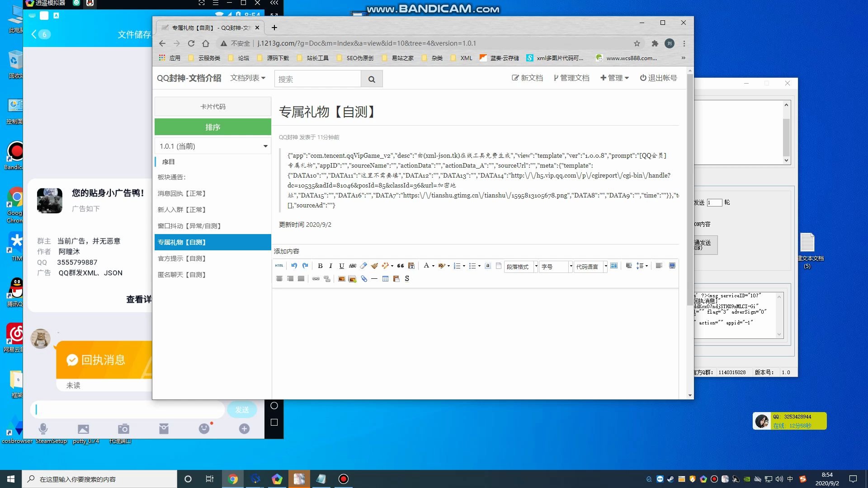Screen dimensions: 868x488
Task: Insert a blockquote with the quote icon
Action: pos(401,266)
